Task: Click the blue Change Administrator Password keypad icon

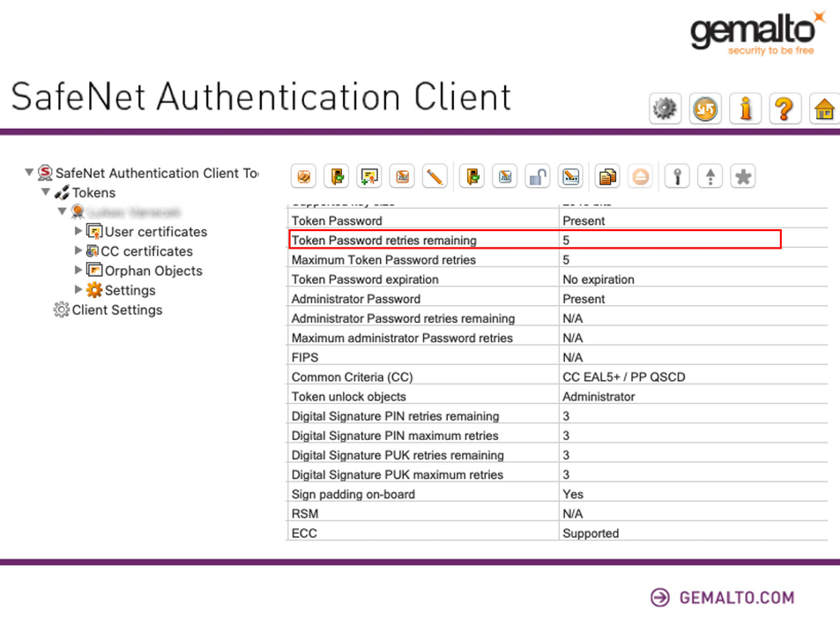Action: click(505, 176)
